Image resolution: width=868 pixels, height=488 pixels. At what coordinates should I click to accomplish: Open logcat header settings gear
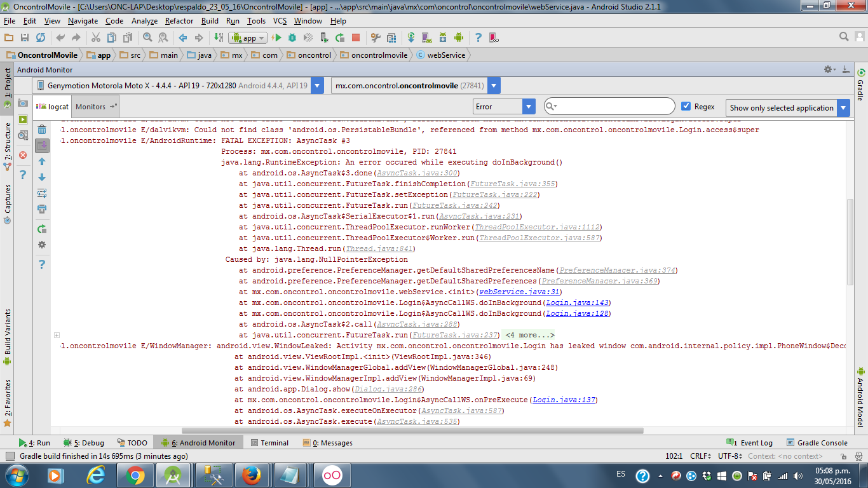(x=42, y=245)
